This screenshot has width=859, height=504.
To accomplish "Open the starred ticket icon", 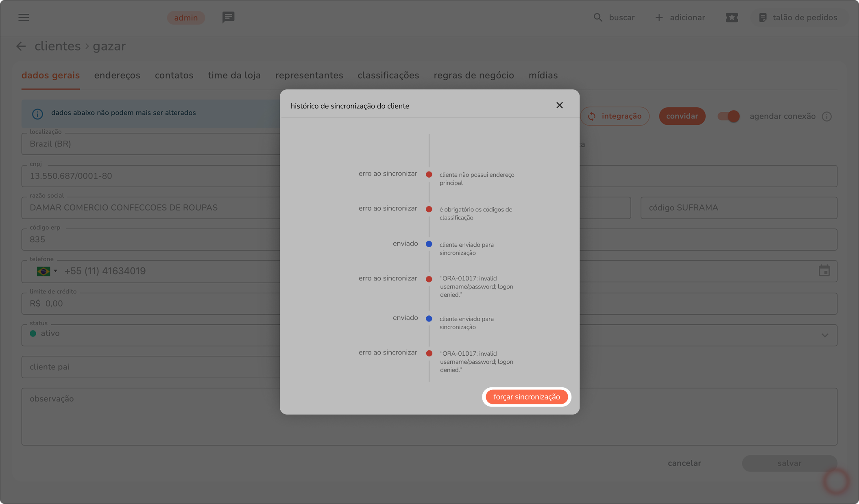I will [x=732, y=17].
